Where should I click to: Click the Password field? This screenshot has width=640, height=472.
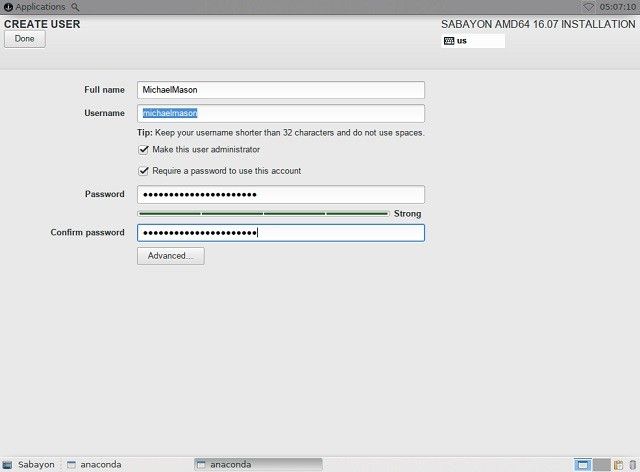pos(281,194)
